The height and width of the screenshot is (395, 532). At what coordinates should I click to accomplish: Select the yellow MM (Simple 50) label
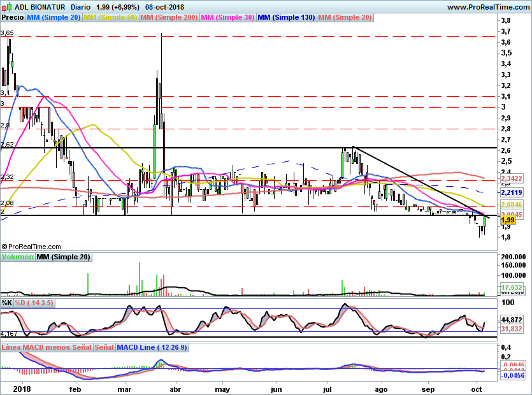pos(110,17)
